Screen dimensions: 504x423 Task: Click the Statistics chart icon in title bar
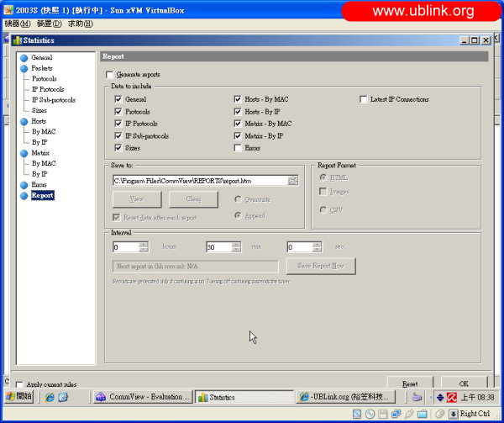tap(17, 40)
